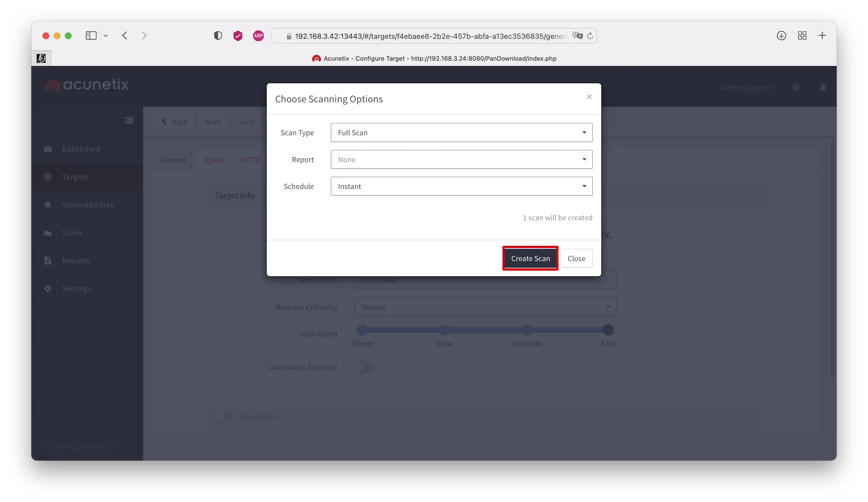Click the Adblock Plus extension icon
This screenshot has height=502, width=868.
pos(258,35)
